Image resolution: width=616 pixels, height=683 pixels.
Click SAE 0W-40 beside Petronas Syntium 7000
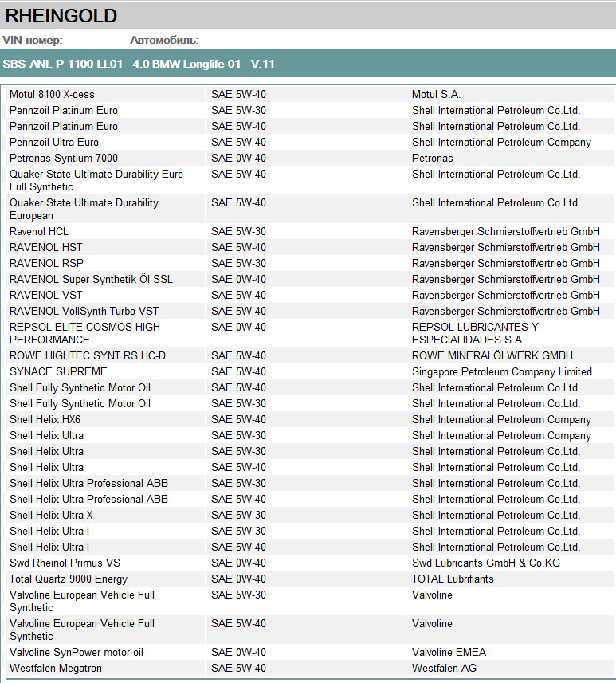tap(238, 158)
